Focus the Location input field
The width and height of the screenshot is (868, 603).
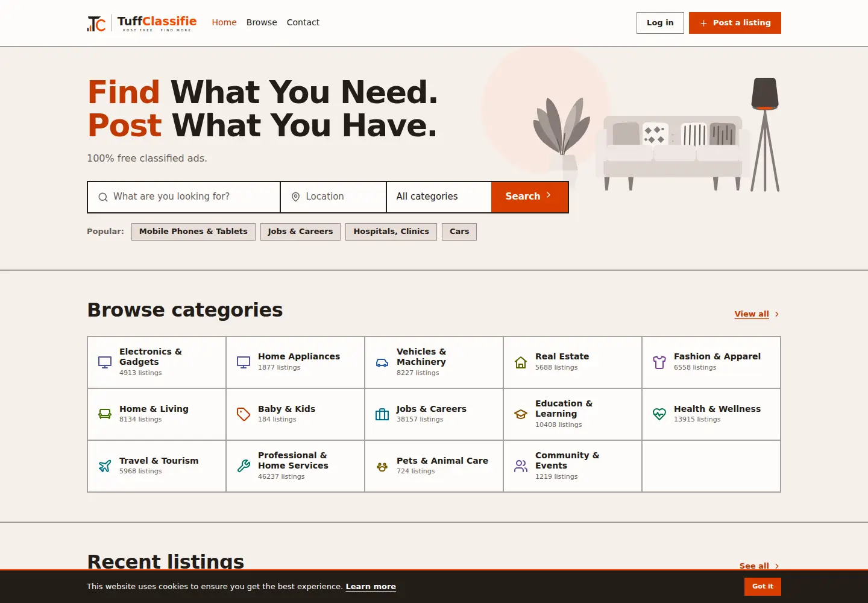333,197
